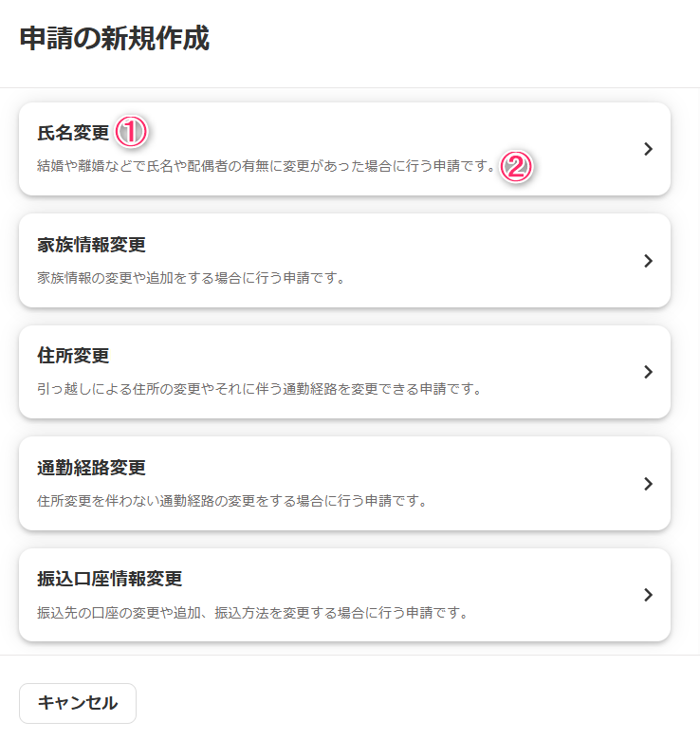Open the 家族情報変更 chevron arrow

click(648, 261)
